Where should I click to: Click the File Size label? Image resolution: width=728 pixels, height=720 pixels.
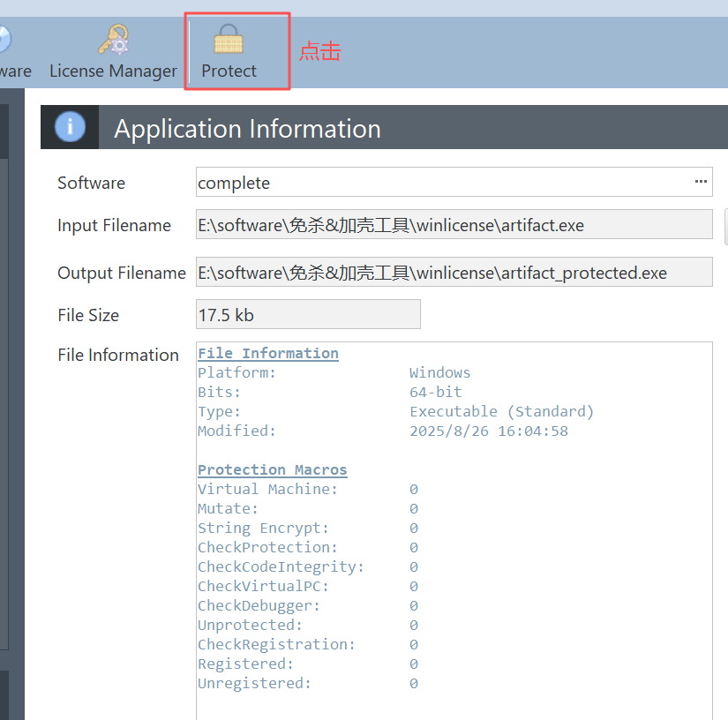(x=88, y=315)
